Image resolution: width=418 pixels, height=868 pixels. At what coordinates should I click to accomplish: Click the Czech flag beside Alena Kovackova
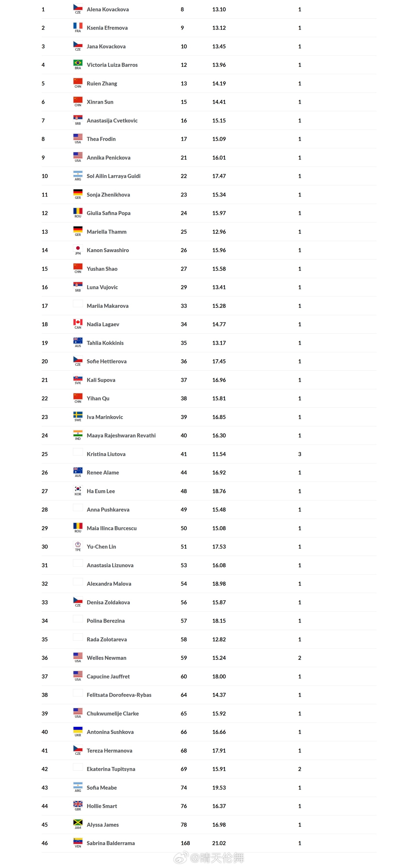click(x=78, y=8)
